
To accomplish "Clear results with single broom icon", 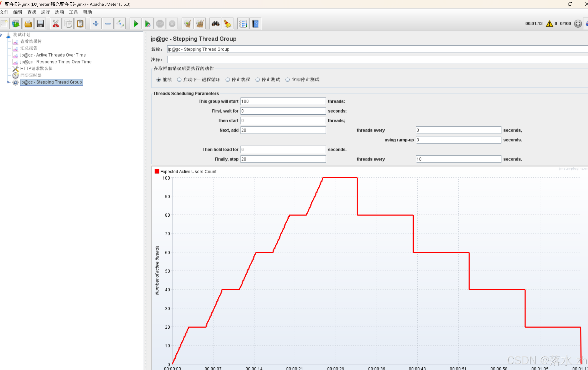I will pos(187,24).
